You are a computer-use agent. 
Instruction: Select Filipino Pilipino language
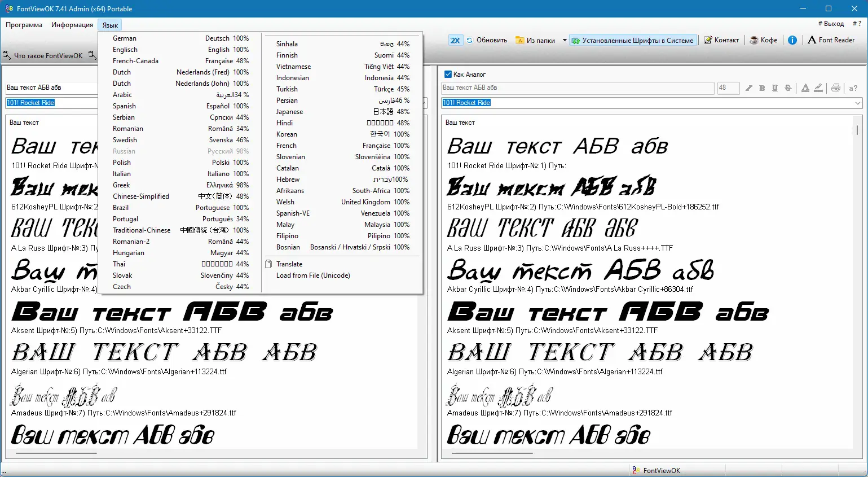(342, 236)
